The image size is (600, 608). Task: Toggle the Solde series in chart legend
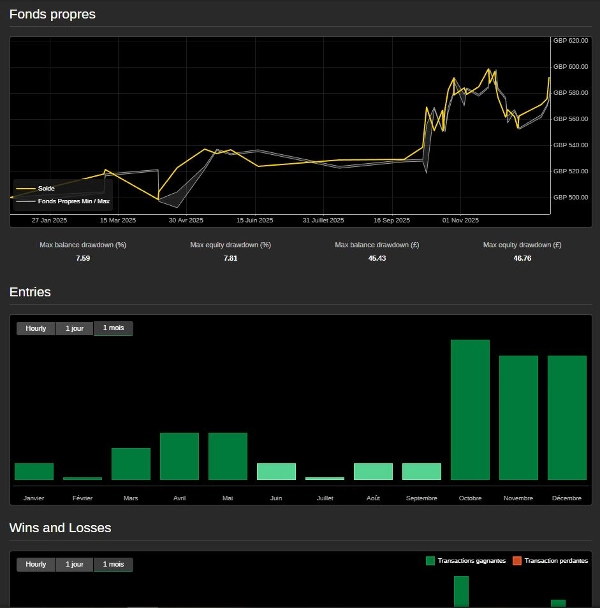(46, 189)
